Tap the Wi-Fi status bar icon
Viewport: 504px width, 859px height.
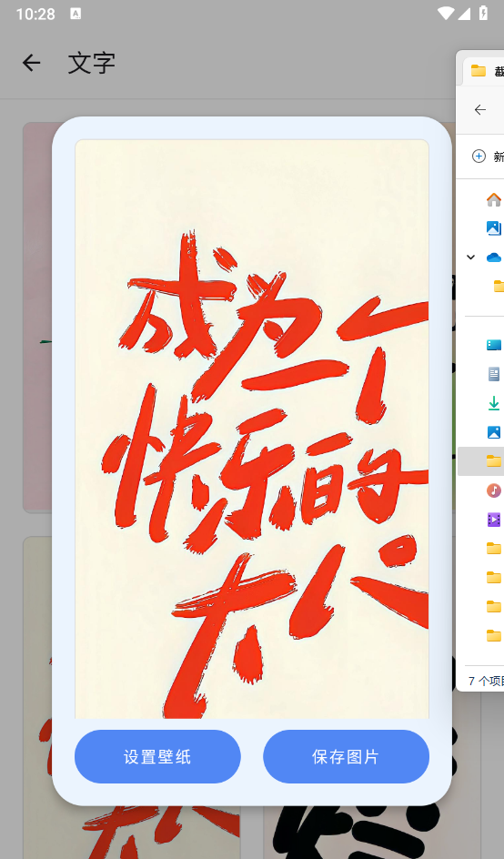tap(446, 13)
